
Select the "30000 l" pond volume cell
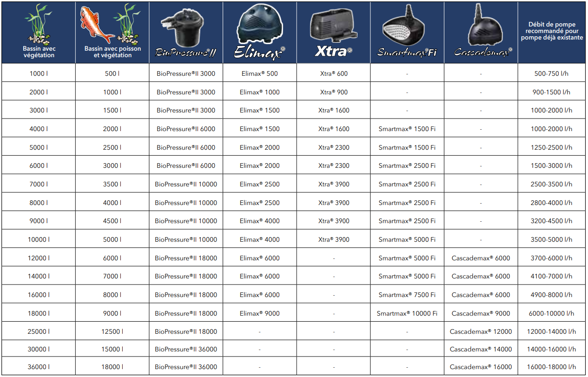39,349
